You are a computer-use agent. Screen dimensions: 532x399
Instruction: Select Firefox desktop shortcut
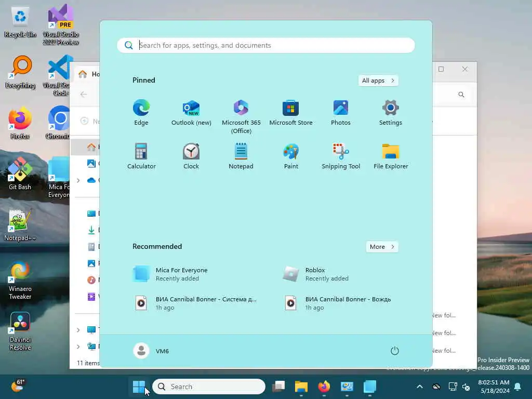click(x=20, y=123)
